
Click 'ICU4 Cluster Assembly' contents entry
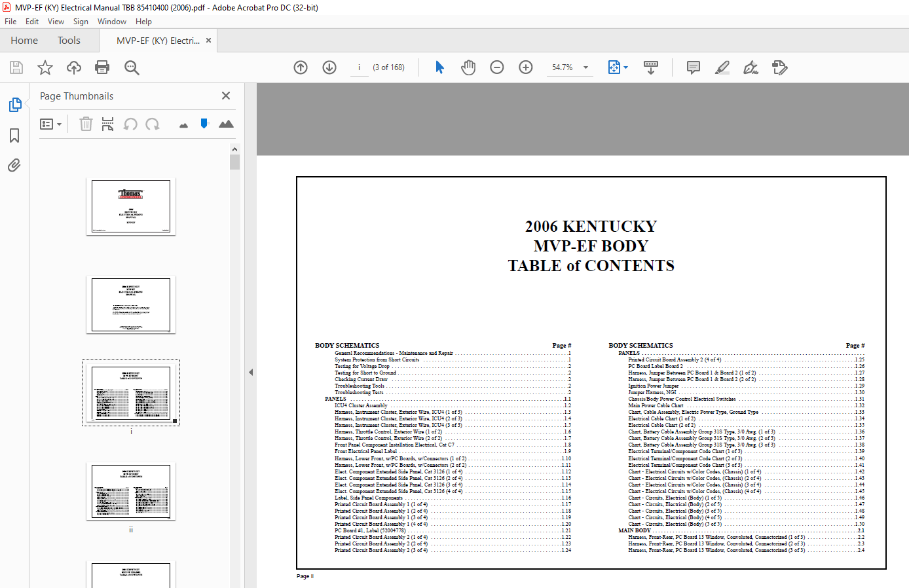[x=361, y=405]
